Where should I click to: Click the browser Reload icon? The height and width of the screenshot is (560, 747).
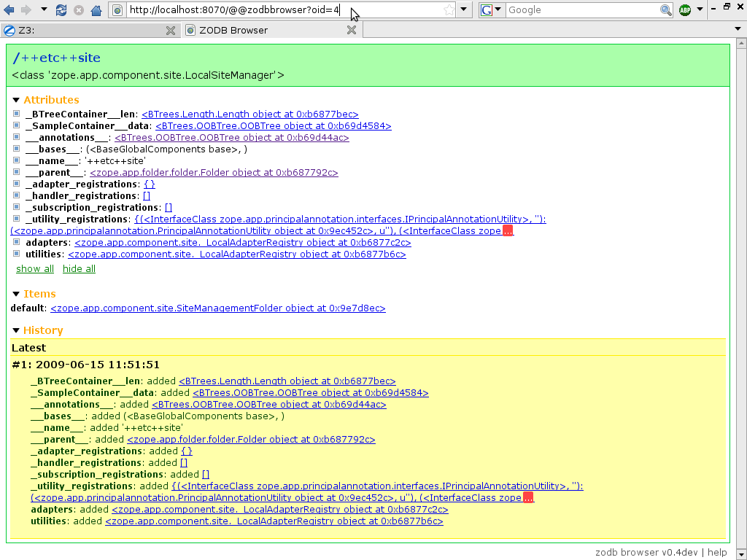pos(61,10)
